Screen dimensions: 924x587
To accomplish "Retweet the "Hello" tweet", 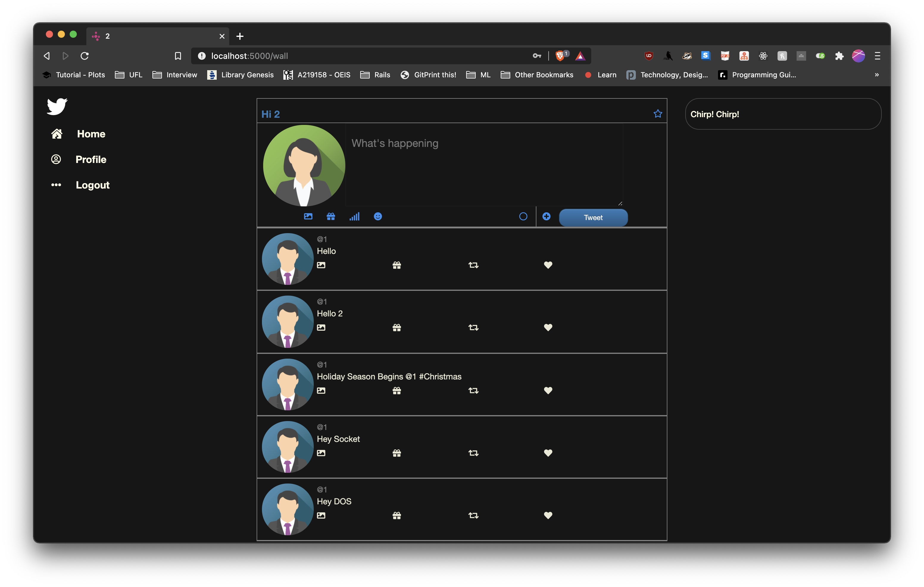I will click(473, 265).
